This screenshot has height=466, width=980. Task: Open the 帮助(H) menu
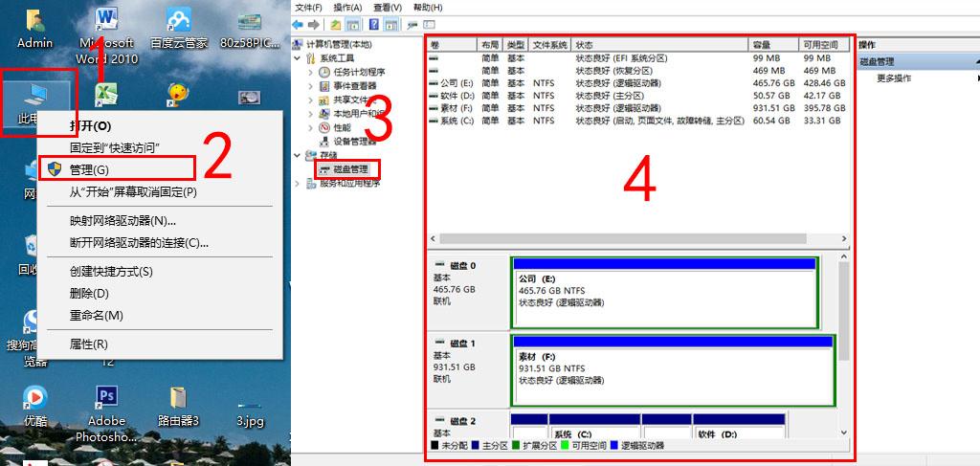click(428, 8)
